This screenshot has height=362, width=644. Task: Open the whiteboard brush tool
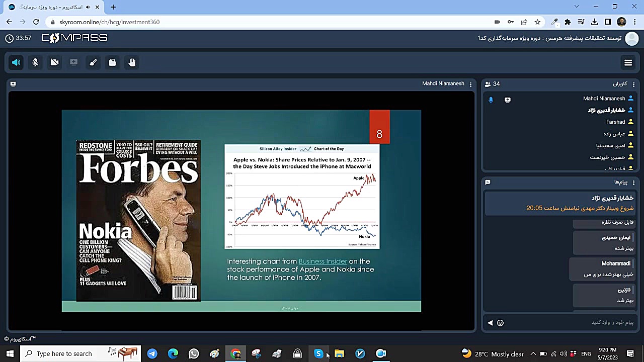click(93, 62)
